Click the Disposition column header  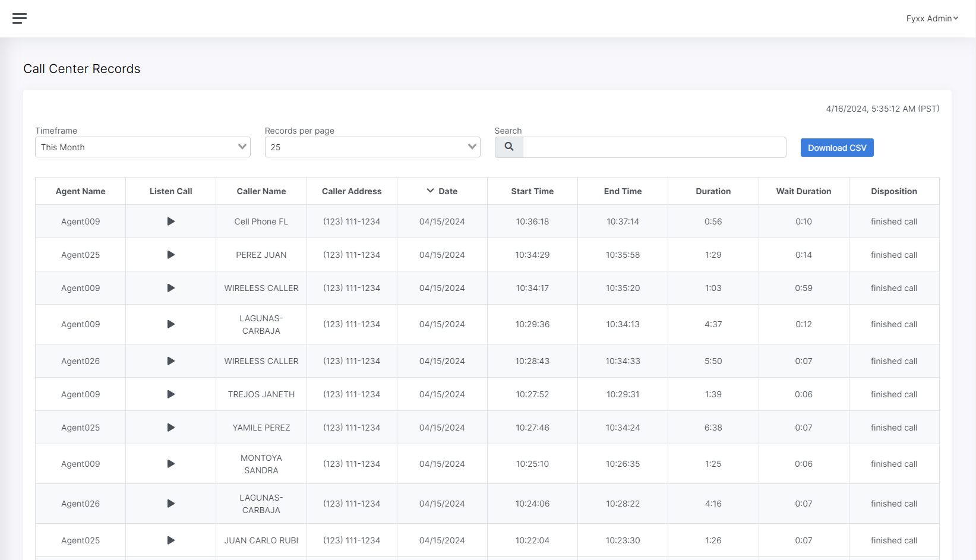(x=894, y=191)
